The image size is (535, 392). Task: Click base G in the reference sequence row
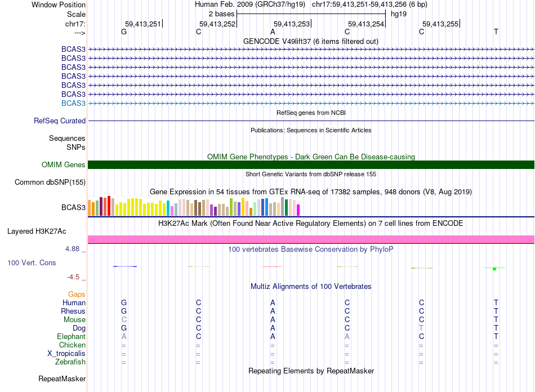click(x=124, y=32)
